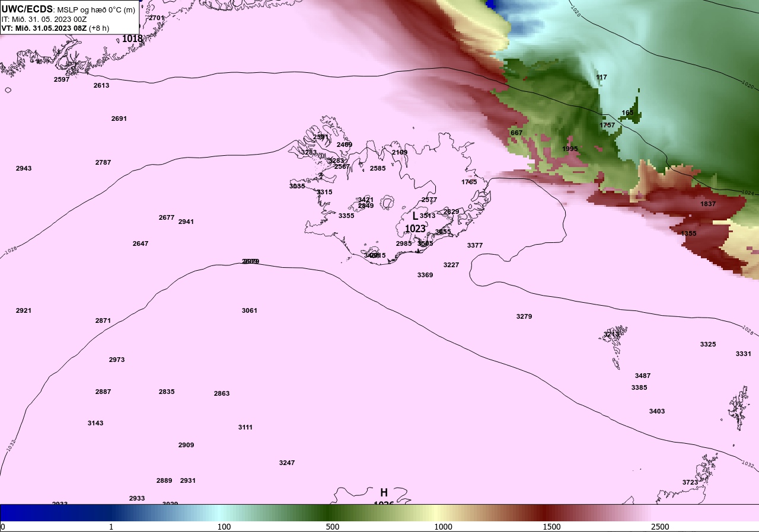Click the 2585 value in north Iceland

(x=378, y=168)
